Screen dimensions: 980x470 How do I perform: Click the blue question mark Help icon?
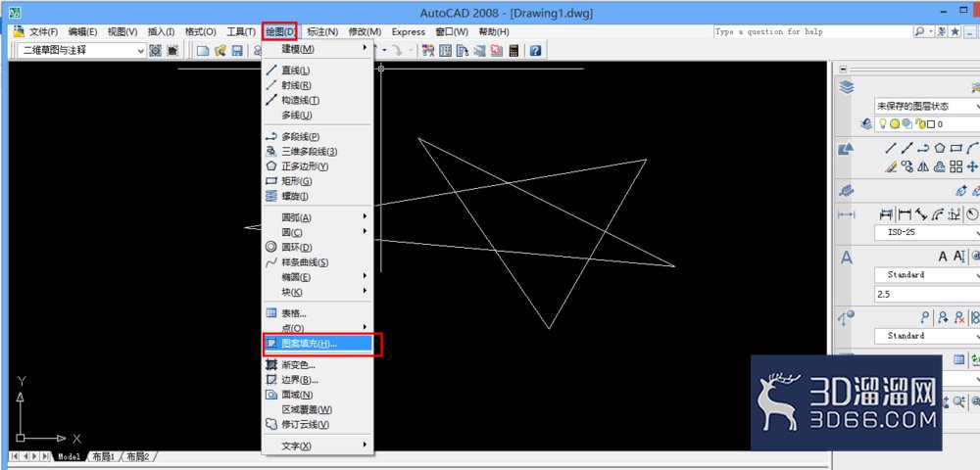click(535, 51)
